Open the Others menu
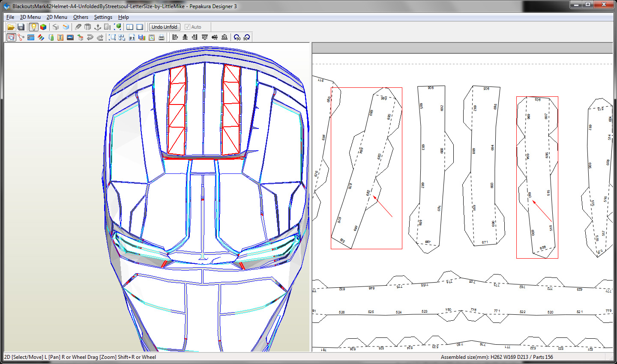Image resolution: width=617 pixels, height=364 pixels. tap(81, 17)
